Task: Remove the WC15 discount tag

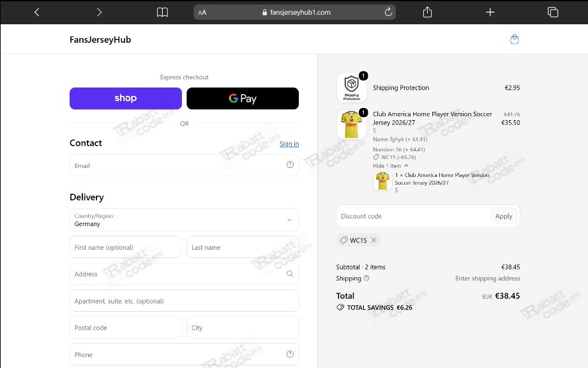Action: 373,240
